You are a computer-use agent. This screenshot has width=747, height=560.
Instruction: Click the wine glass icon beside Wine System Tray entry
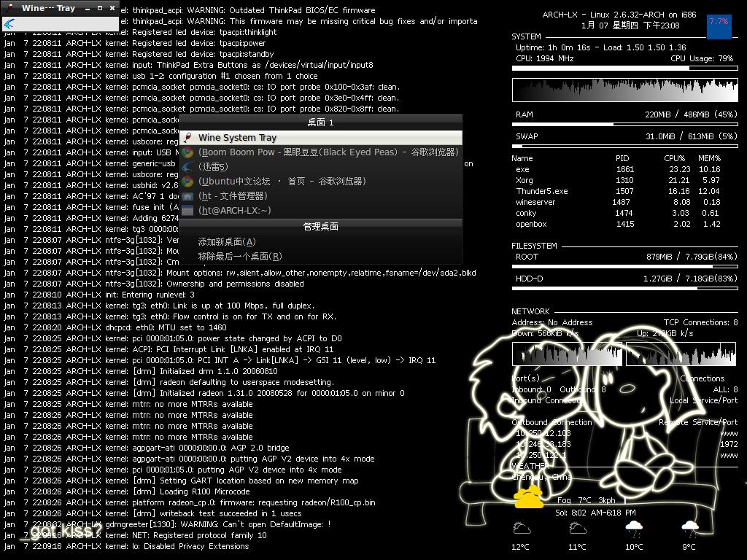point(189,138)
